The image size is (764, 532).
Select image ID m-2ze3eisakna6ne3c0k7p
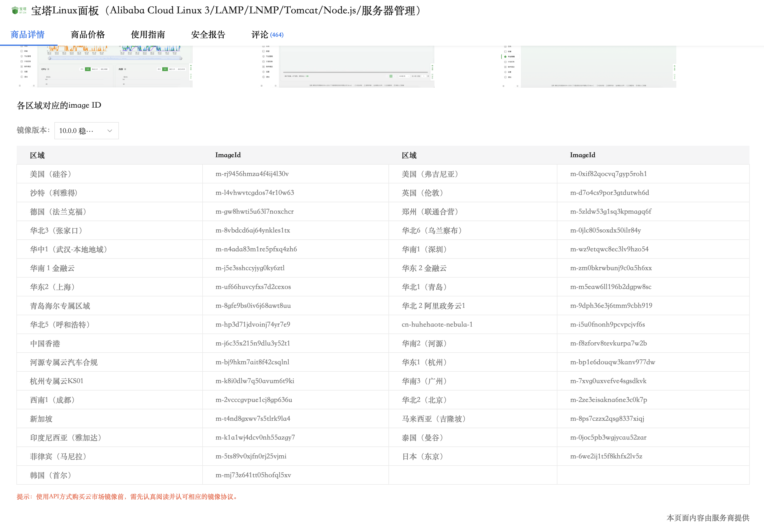point(609,400)
